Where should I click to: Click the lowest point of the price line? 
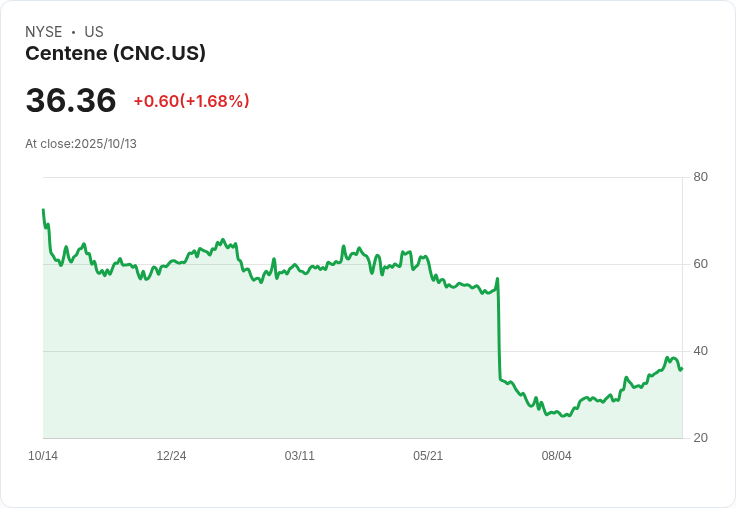coord(565,416)
